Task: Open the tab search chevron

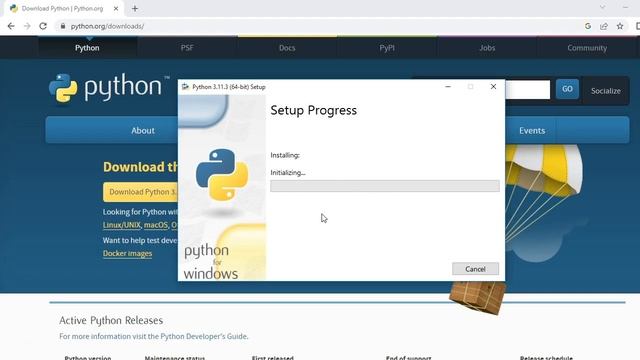Action: (x=602, y=7)
